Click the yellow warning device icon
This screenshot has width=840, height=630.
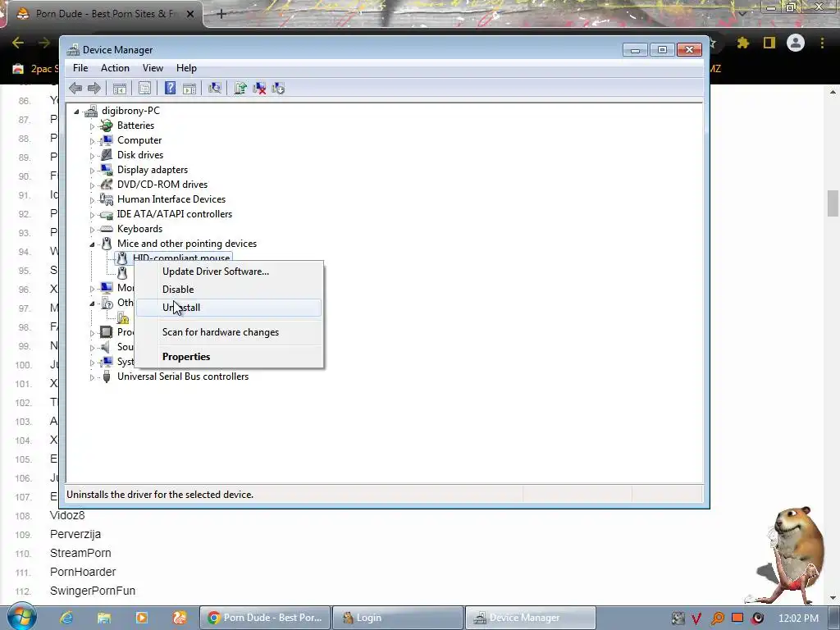(123, 318)
